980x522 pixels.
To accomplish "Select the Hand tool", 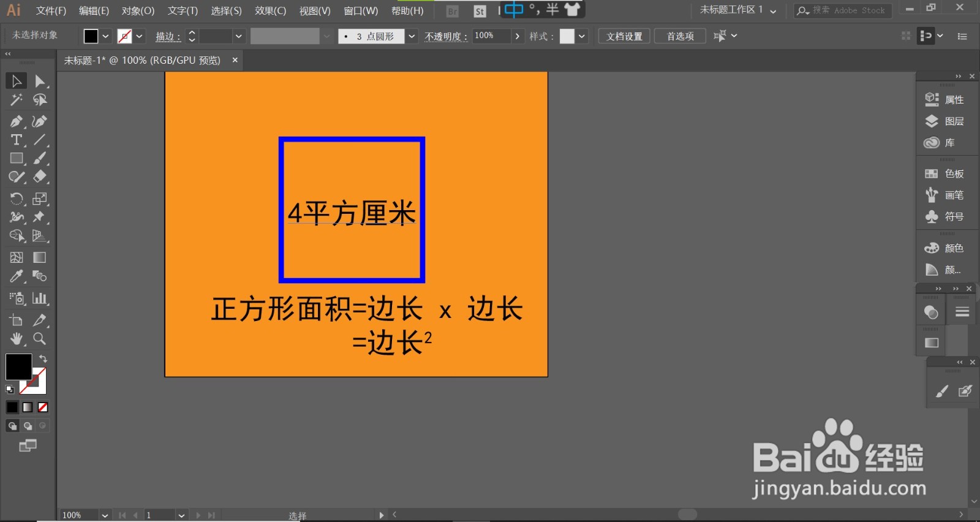I will (x=16, y=339).
